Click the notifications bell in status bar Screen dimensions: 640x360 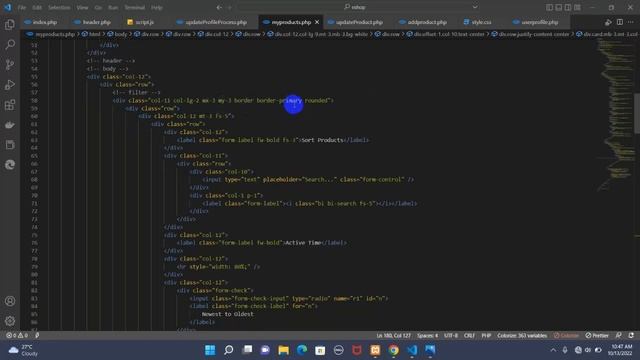click(631, 336)
